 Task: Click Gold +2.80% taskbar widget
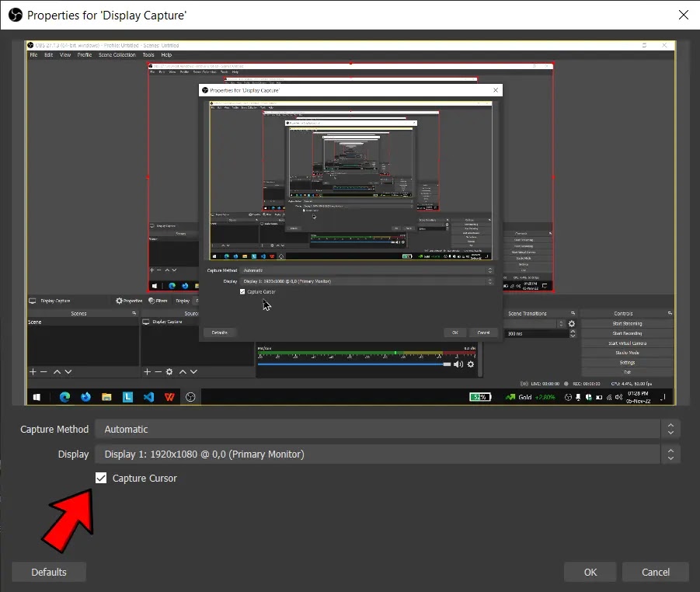pyautogui.click(x=531, y=397)
